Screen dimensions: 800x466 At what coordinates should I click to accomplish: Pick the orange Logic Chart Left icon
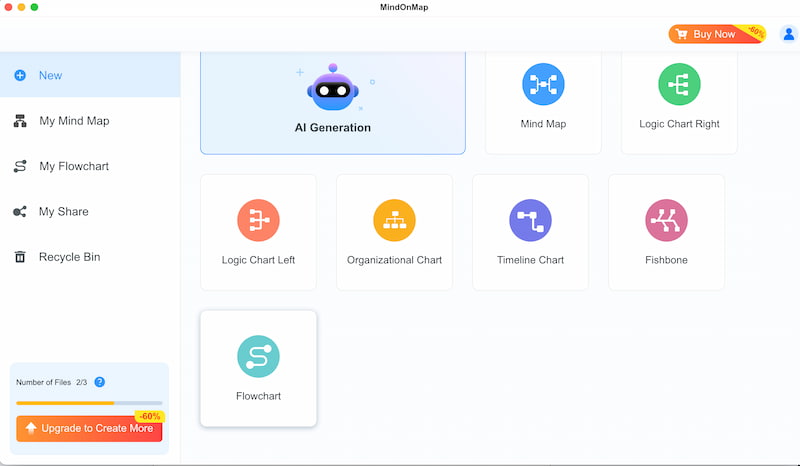(x=258, y=220)
